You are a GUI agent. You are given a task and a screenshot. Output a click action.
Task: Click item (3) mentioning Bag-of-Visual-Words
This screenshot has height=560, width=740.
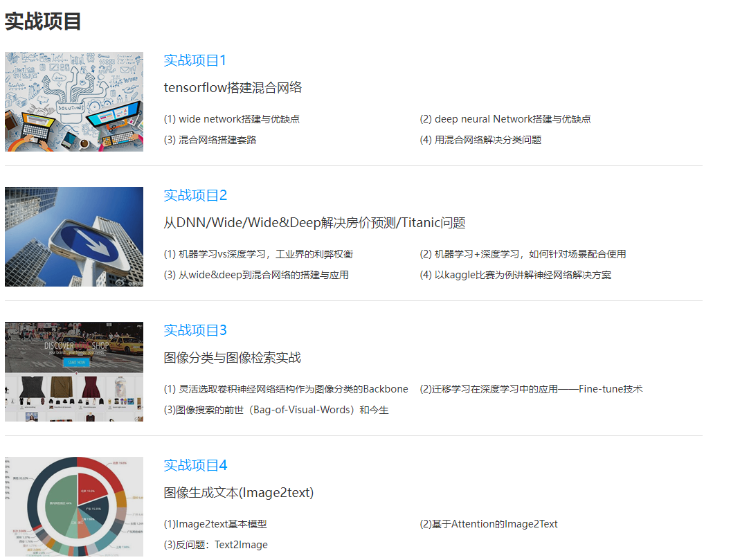[x=276, y=410]
